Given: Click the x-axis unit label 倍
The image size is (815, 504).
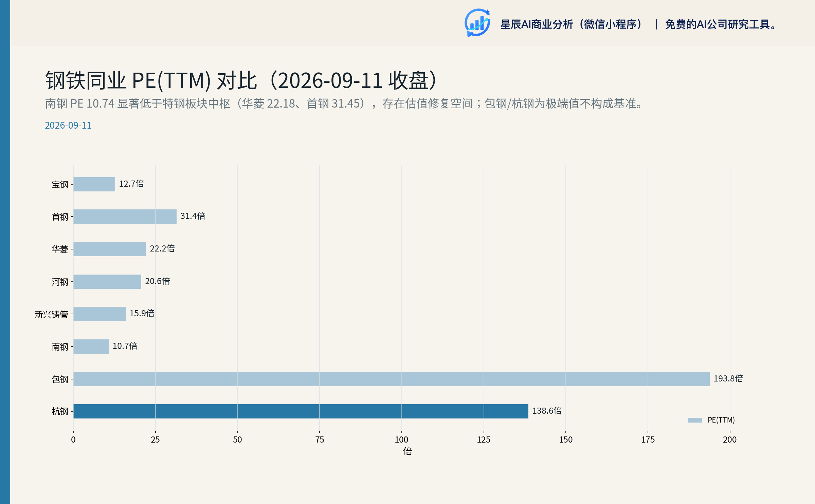Looking at the screenshot, I should click(407, 451).
